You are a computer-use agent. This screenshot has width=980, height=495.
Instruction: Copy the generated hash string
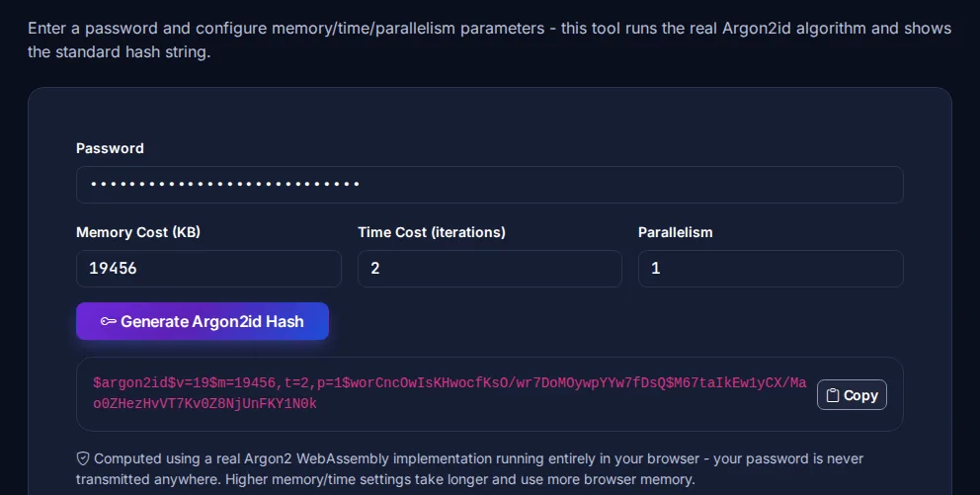pos(852,395)
